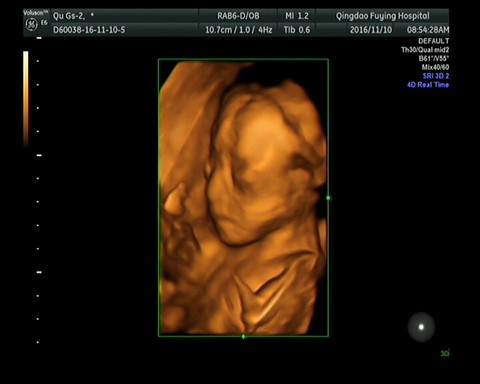480x384 pixels.
Task: Select the Qingdao Fuying Hospital header
Action: [x=382, y=16]
